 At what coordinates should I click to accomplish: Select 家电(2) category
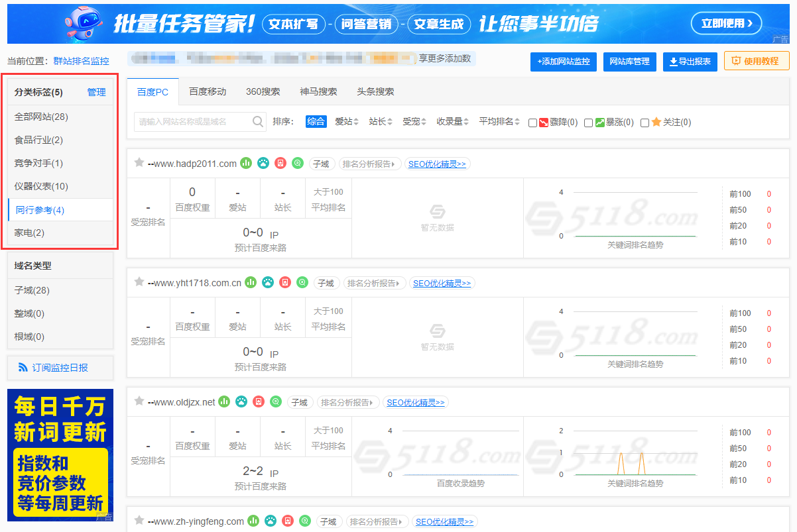point(60,233)
